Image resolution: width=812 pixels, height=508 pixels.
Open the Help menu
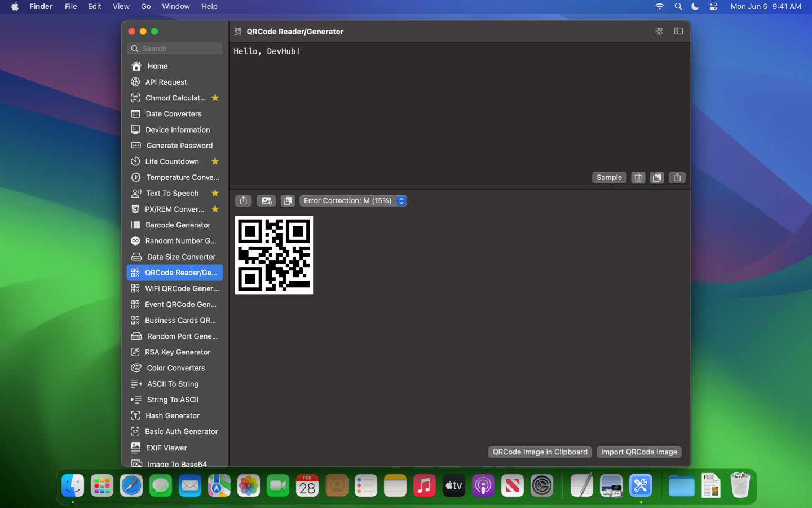(x=209, y=6)
